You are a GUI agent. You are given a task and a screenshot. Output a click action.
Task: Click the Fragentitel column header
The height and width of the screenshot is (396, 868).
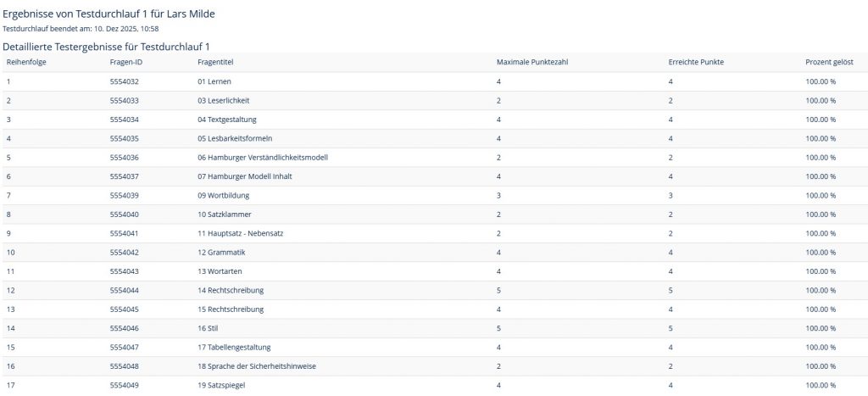(x=215, y=62)
